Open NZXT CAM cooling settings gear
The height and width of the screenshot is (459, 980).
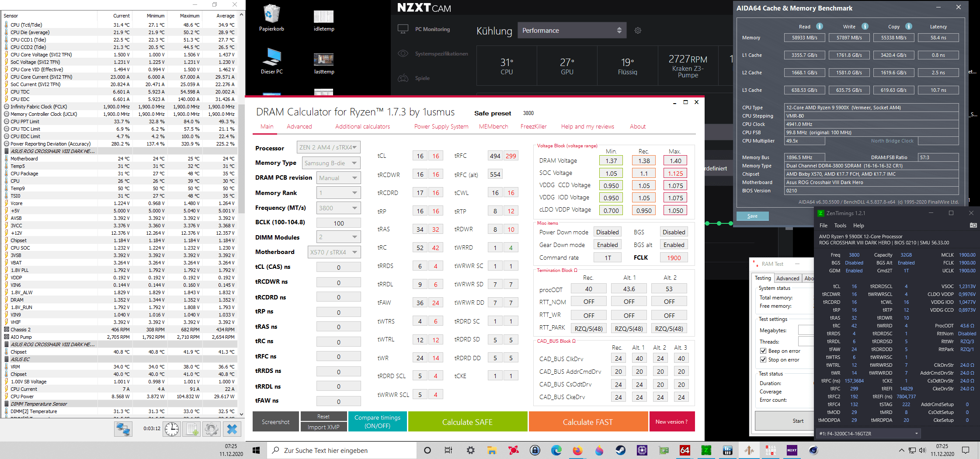coord(638,31)
